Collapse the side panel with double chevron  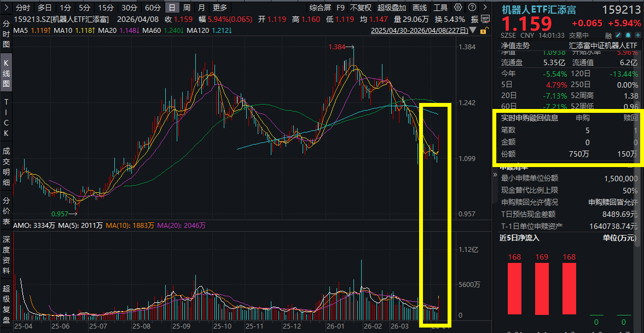(485, 8)
